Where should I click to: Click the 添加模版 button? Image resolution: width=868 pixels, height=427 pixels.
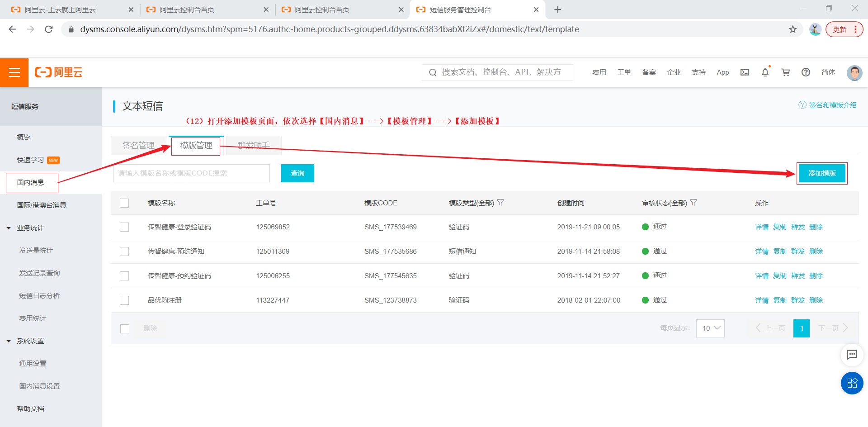pos(822,173)
